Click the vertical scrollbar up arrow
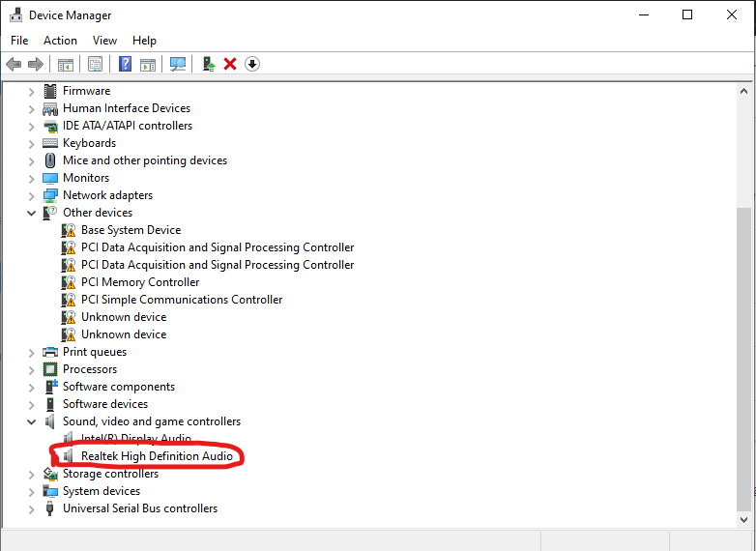Image resolution: width=756 pixels, height=551 pixels. [743, 91]
